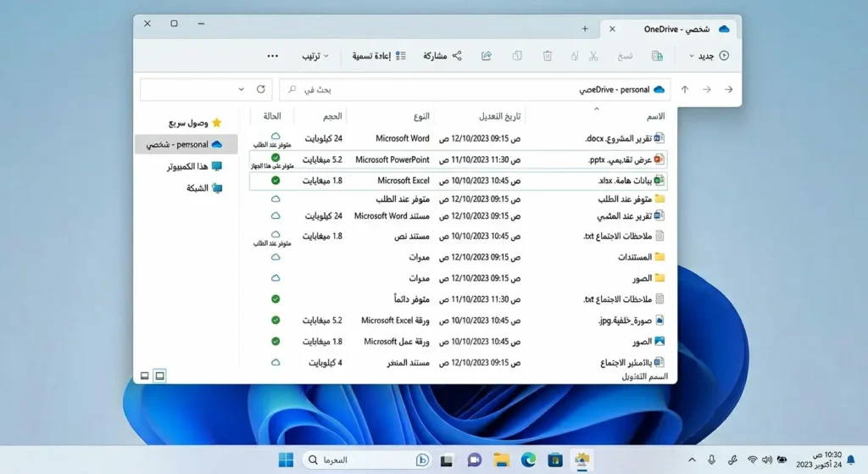868x474 pixels.
Task: Click the refresh icon near address bar
Action: [261, 89]
